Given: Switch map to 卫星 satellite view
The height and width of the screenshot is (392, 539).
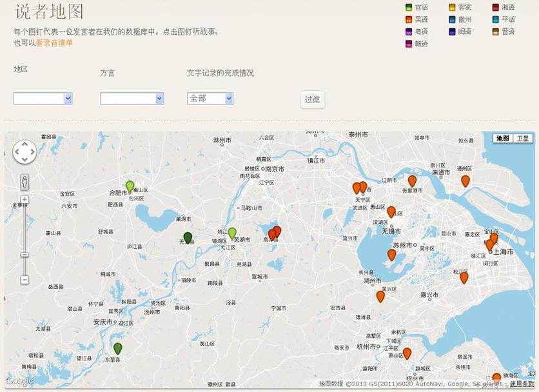Looking at the screenshot, I should 523,139.
